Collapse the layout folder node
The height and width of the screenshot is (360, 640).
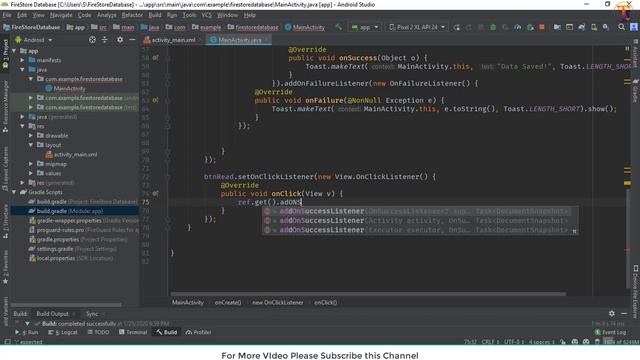click(x=31, y=145)
